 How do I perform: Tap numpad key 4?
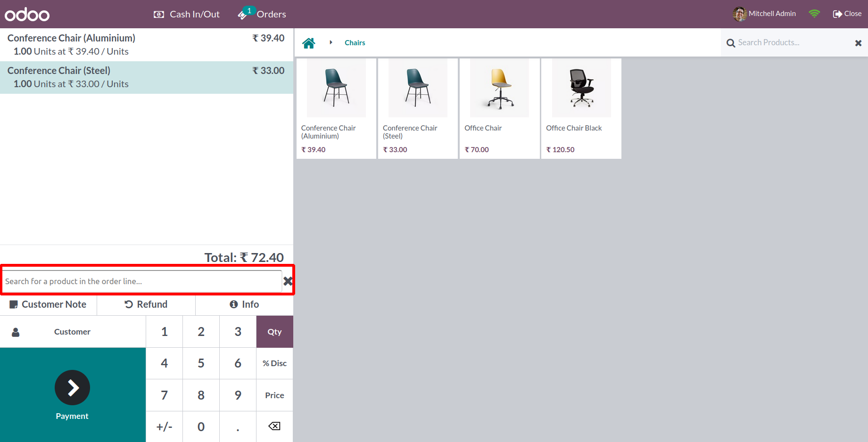pyautogui.click(x=164, y=363)
